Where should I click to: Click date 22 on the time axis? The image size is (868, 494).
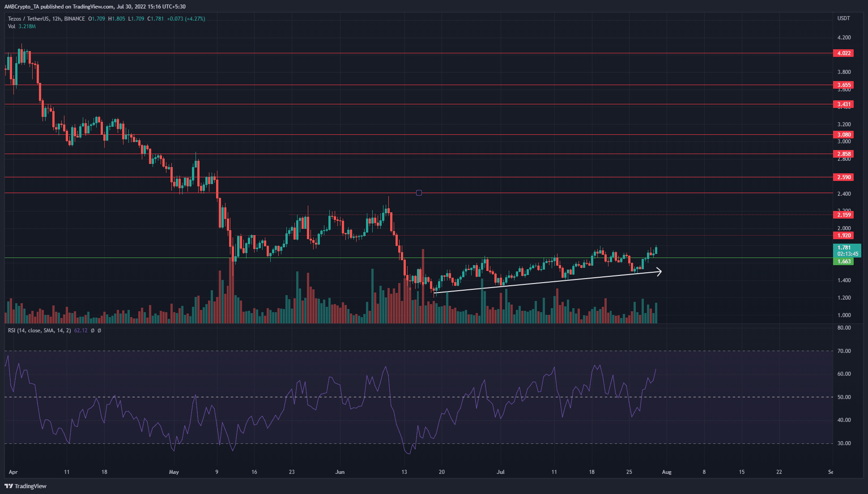tap(779, 472)
